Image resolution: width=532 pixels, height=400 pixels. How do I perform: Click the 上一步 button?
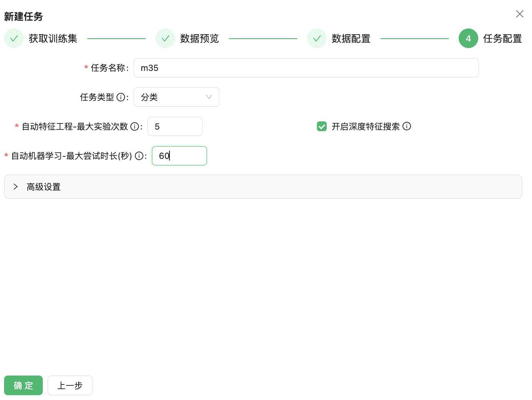click(70, 385)
